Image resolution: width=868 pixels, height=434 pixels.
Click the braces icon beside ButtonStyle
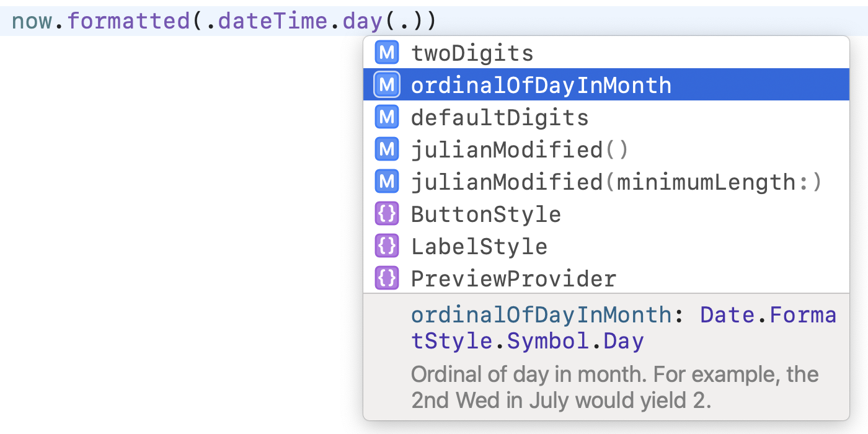click(x=386, y=214)
